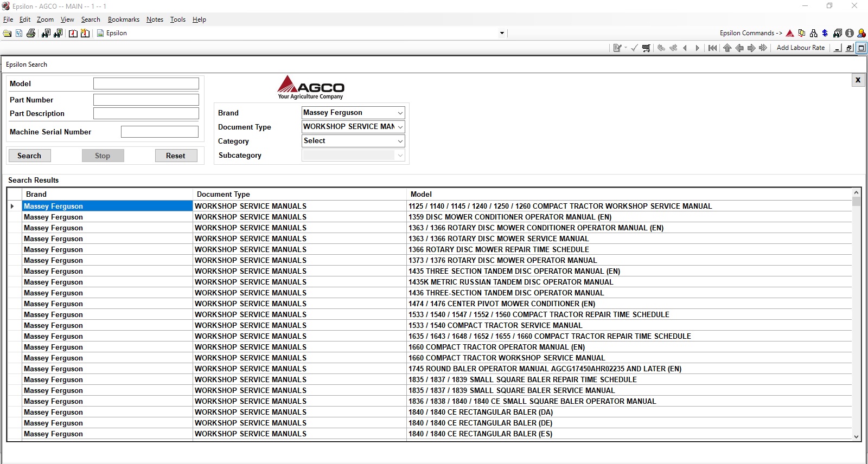
Task: Click the small right triangle icon
Action: [697, 48]
